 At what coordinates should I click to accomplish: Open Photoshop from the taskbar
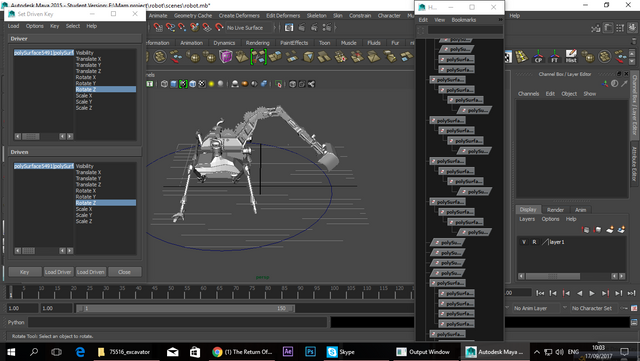(x=310, y=352)
